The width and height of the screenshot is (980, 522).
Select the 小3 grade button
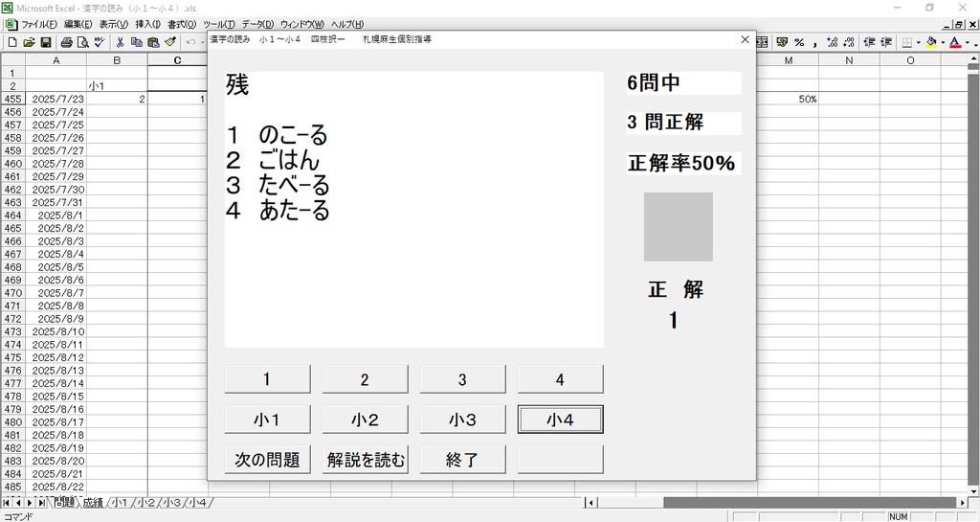[462, 420]
